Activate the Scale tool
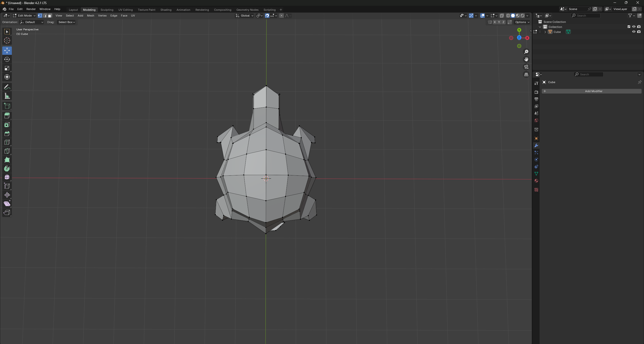The height and width of the screenshot is (344, 644). tap(7, 68)
